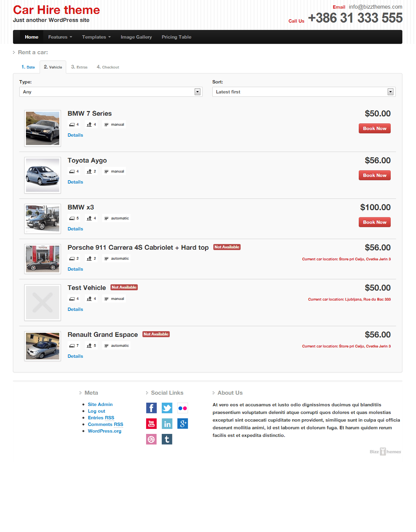Open the Entries RSS link

pos(101,418)
